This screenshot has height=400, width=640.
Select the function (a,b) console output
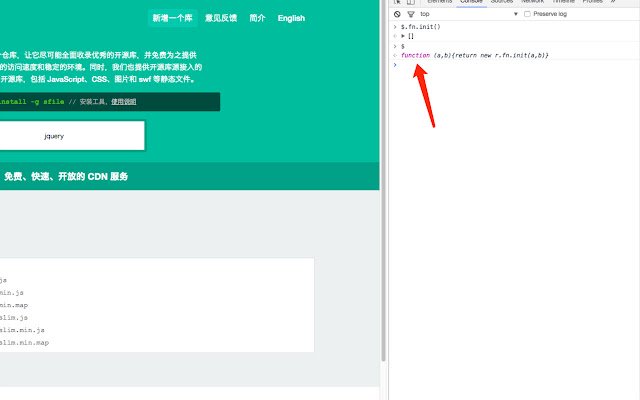coord(475,55)
